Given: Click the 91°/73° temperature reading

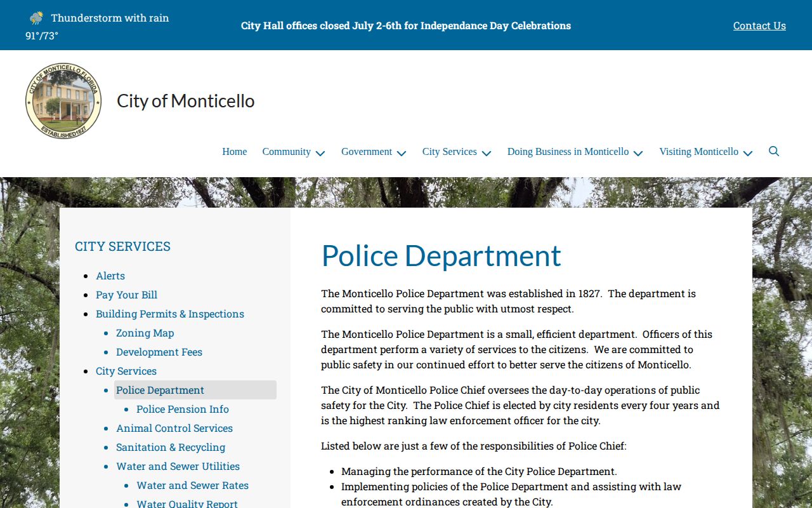Looking at the screenshot, I should (42, 36).
